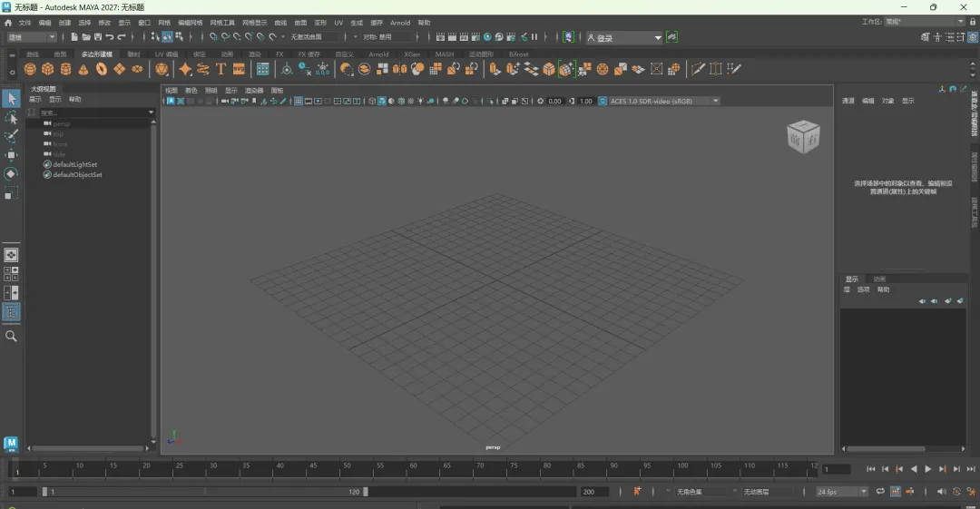Viewport: 980px width, 509px height.
Task: Click the play forward button
Action: [x=927, y=469]
